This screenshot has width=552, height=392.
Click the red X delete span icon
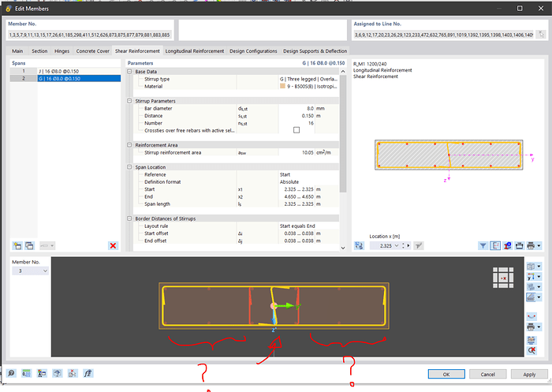point(113,246)
